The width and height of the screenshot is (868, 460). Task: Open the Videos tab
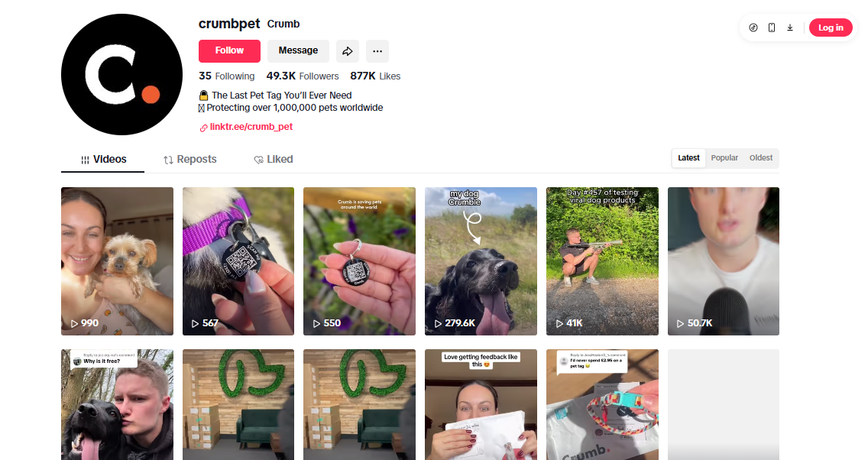tap(103, 160)
